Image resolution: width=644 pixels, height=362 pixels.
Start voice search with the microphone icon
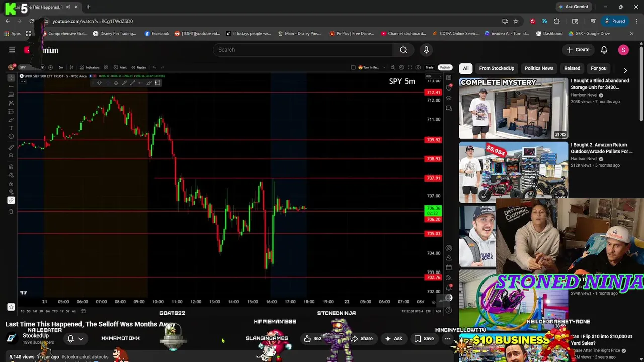click(x=426, y=50)
